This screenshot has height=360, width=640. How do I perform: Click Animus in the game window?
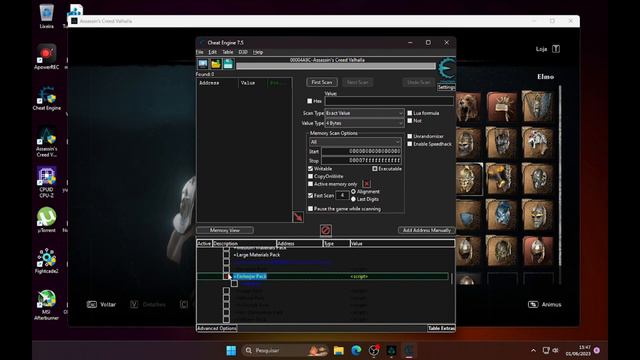click(545, 304)
